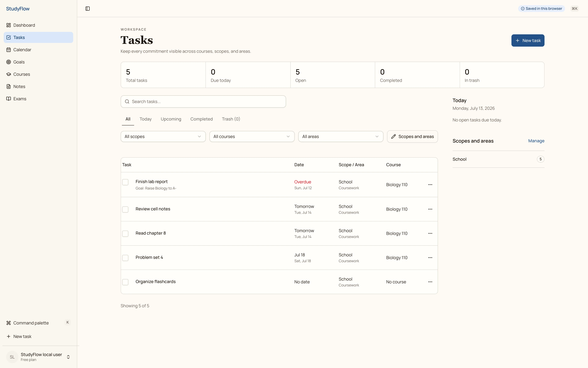Click the Exams book icon
The height and width of the screenshot is (368, 588).
[x=9, y=99]
